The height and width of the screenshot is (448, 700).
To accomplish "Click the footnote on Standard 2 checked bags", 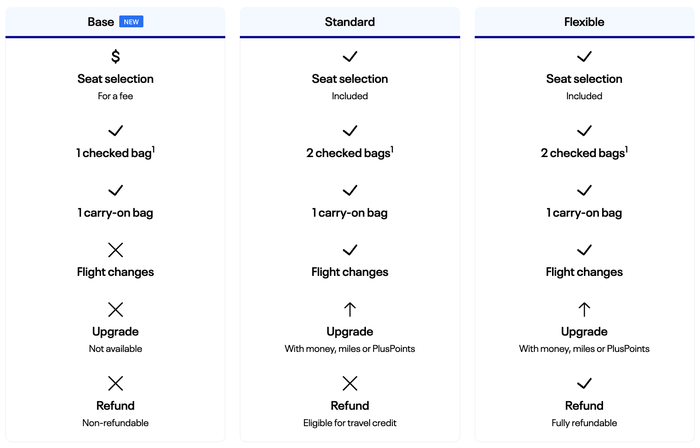I will (x=392, y=149).
